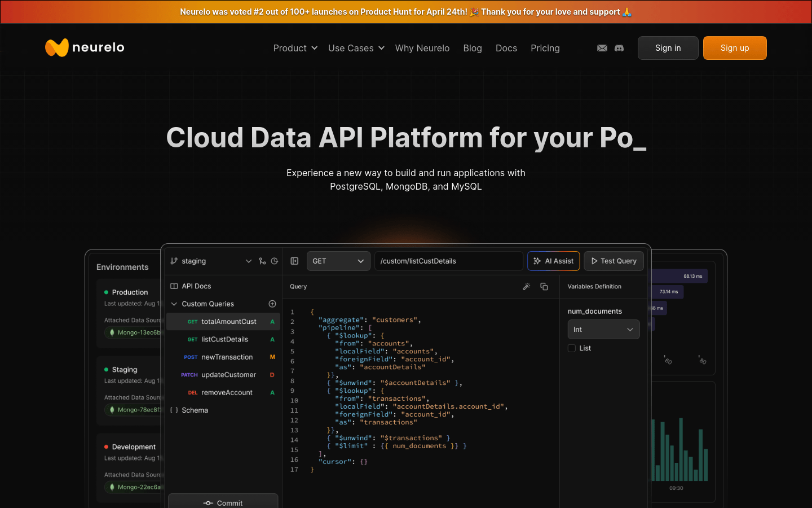Open the GET method dropdown
The width and height of the screenshot is (812, 508).
338,261
